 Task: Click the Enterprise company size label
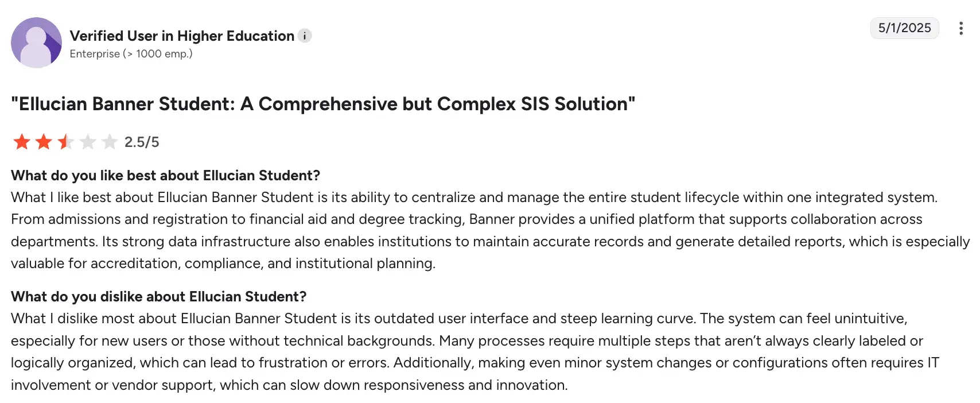point(131,54)
